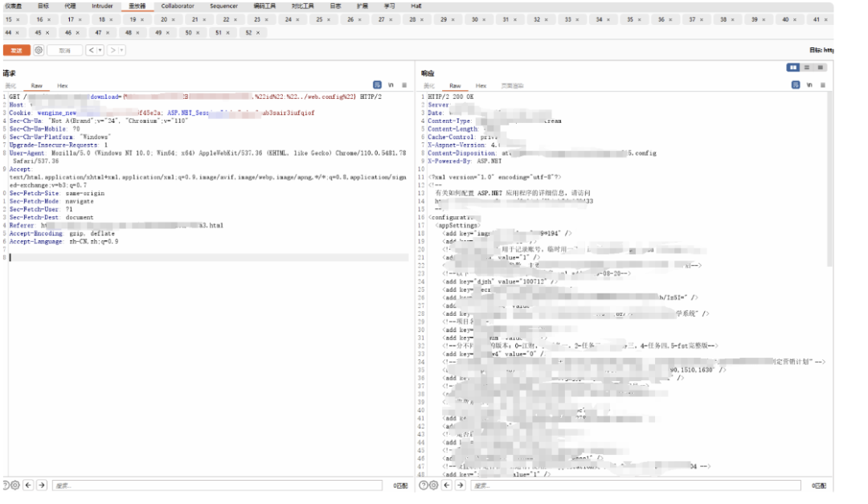Click the appSettings XML line
Viewport: 868px width, 504px height.
click(x=457, y=225)
